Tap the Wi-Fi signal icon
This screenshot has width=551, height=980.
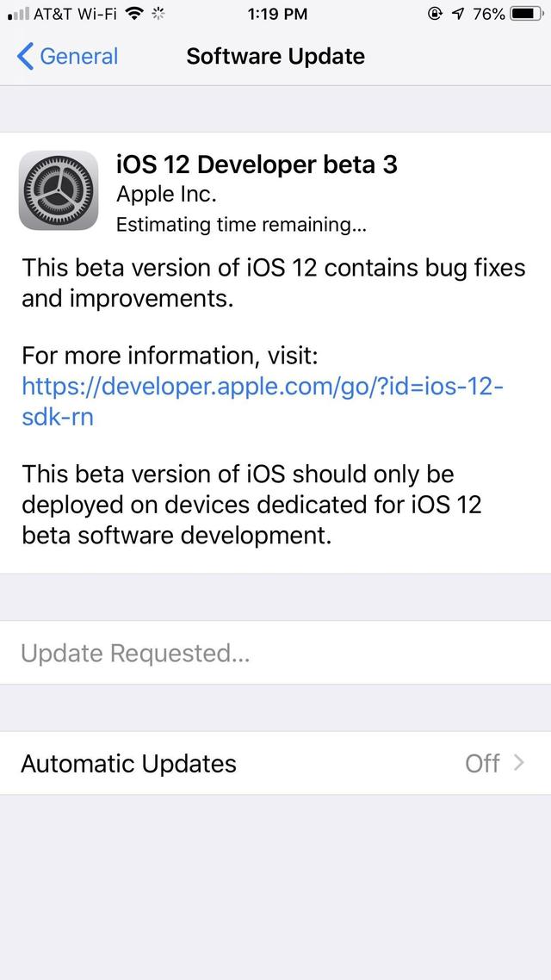(133, 14)
